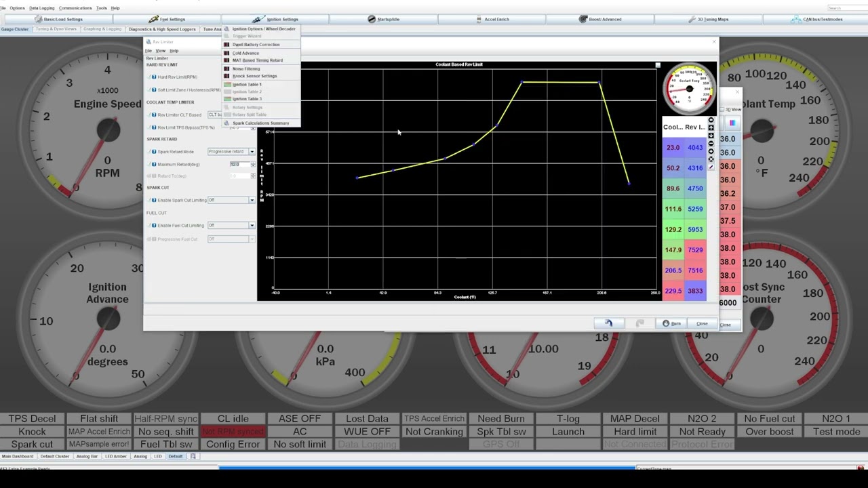Viewport: 868px width, 488px height.
Task: Open the Data Logging menu in main menu bar
Action: click(x=42, y=8)
